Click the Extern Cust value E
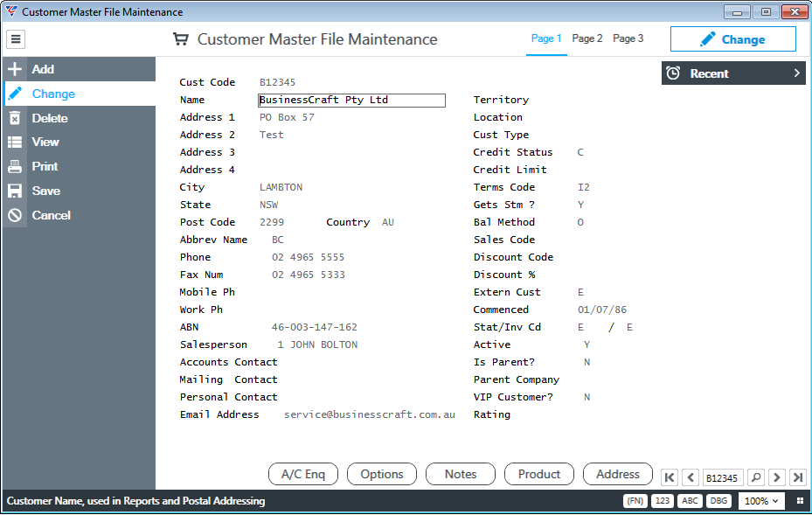 (580, 292)
